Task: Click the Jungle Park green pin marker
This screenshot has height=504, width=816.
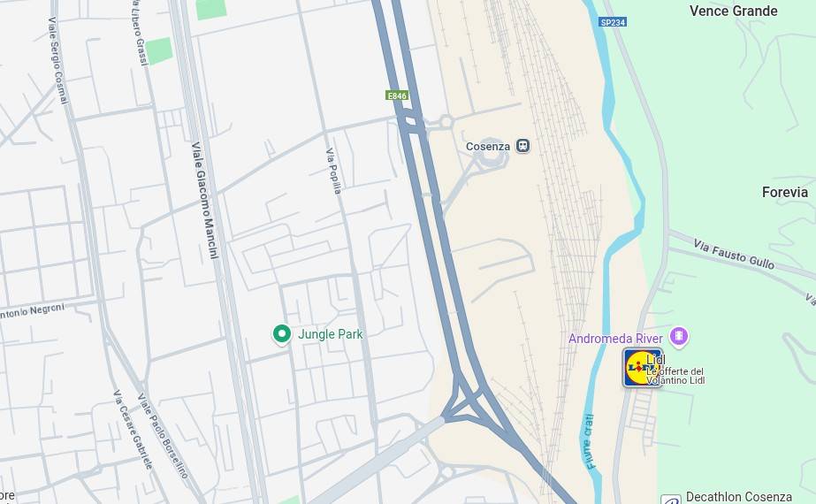Action: pos(281,334)
